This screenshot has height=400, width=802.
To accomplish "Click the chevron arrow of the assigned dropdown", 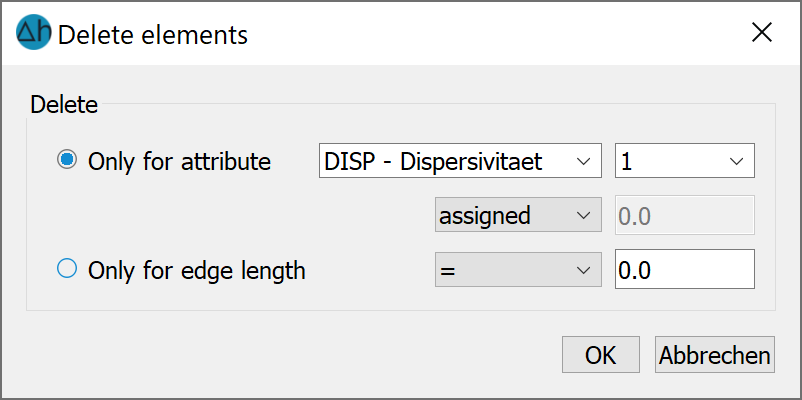I will tap(583, 215).
